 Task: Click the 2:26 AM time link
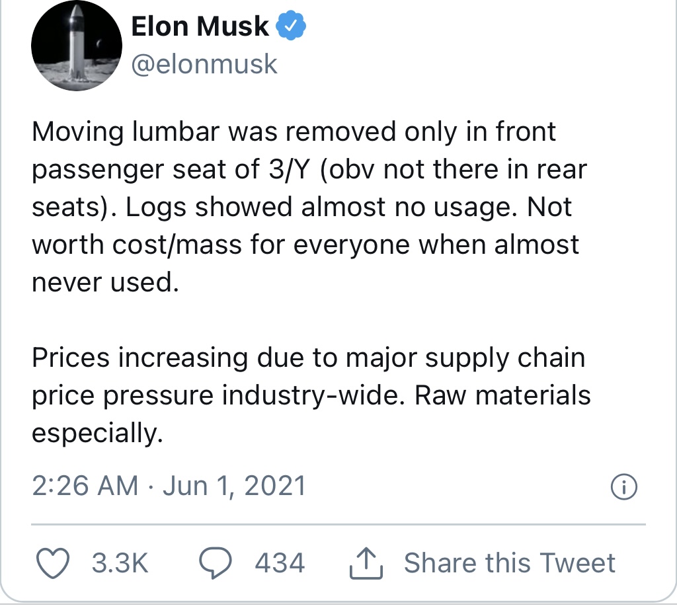tap(85, 486)
